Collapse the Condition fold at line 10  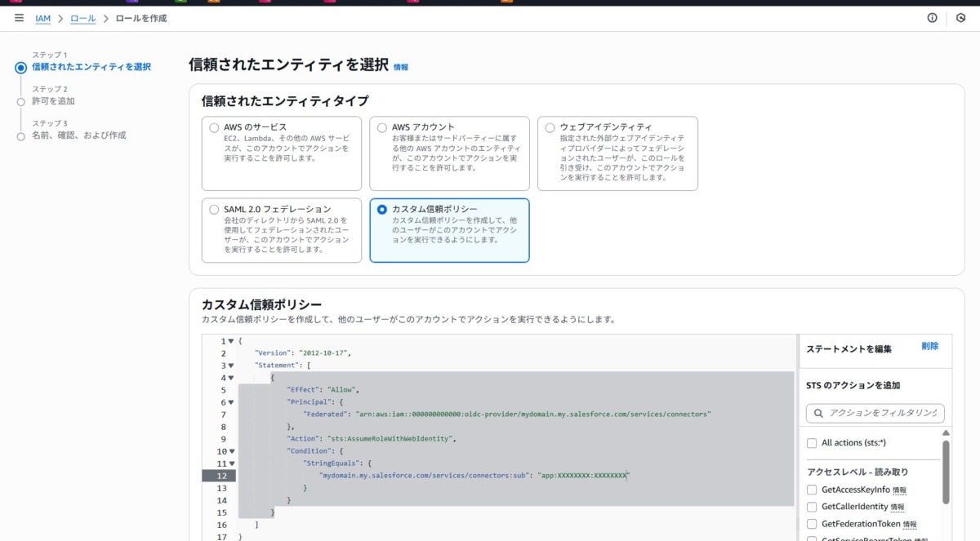231,451
